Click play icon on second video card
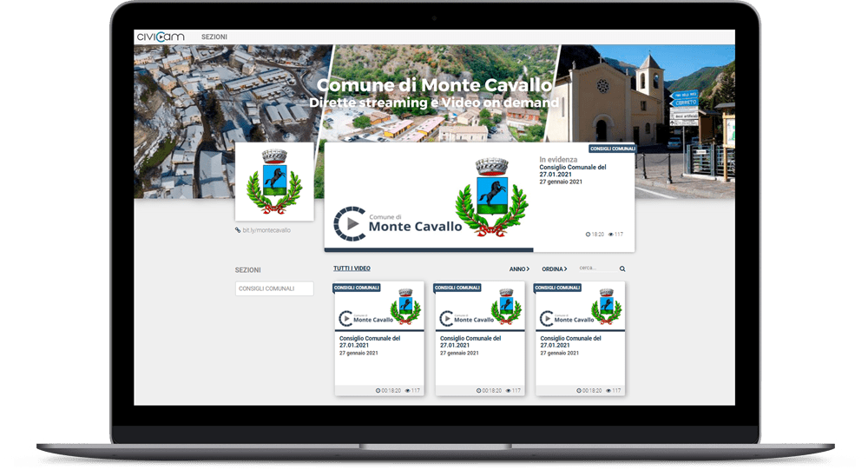The image size is (868, 470). (447, 319)
